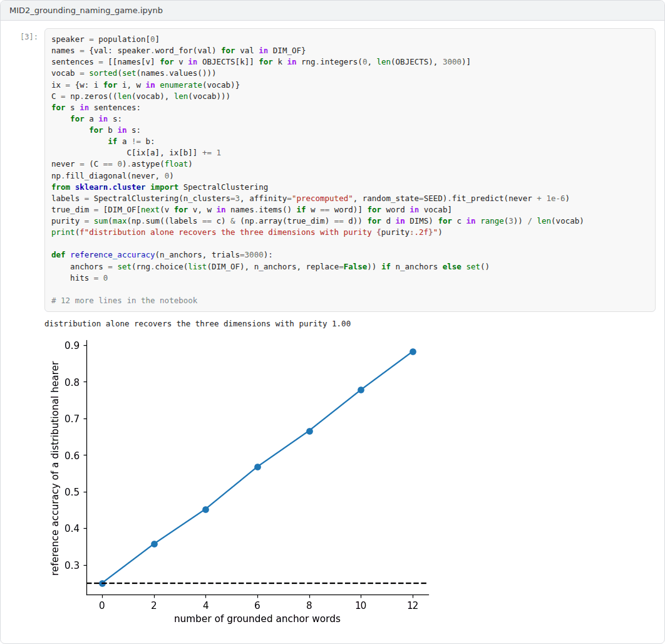665x644 pixels.
Task: Click the data point at 12 anchor words
Action: coord(413,351)
